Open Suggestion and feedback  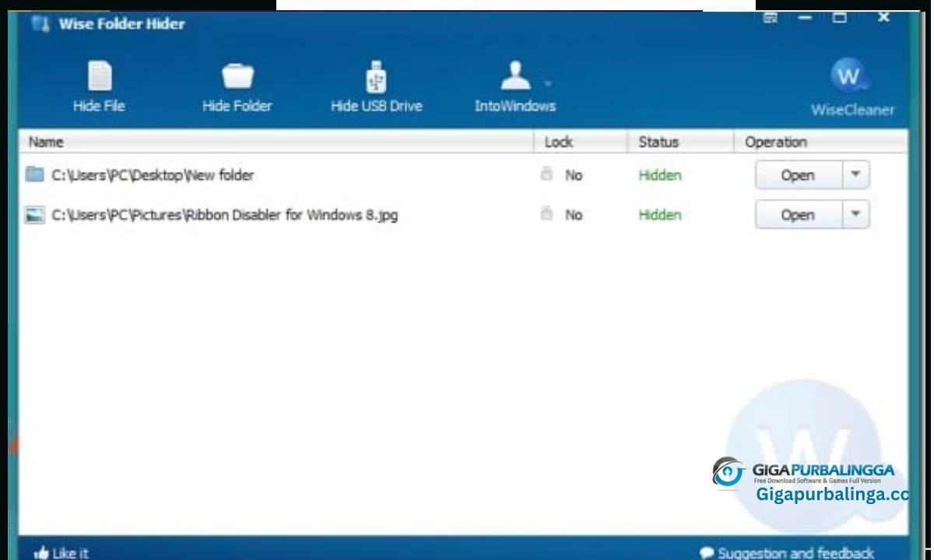click(787, 553)
